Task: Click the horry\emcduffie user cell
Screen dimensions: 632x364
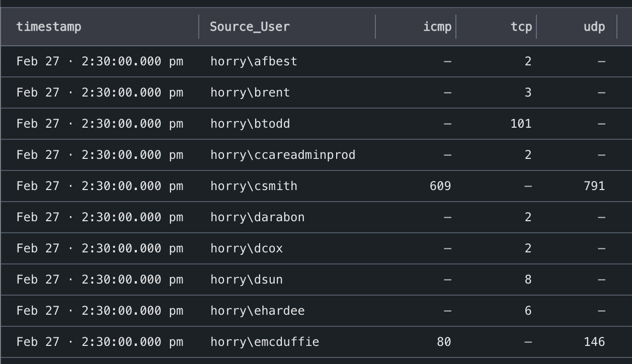Action: point(265,342)
